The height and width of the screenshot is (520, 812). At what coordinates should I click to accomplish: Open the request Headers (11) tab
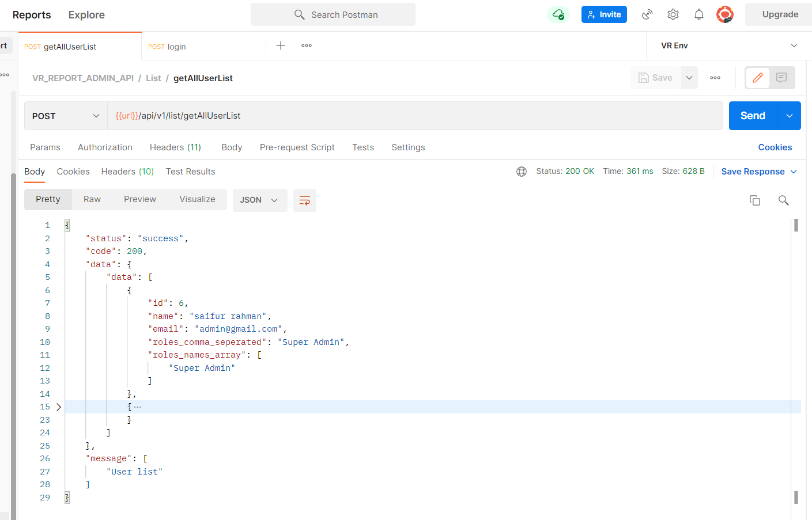click(175, 147)
